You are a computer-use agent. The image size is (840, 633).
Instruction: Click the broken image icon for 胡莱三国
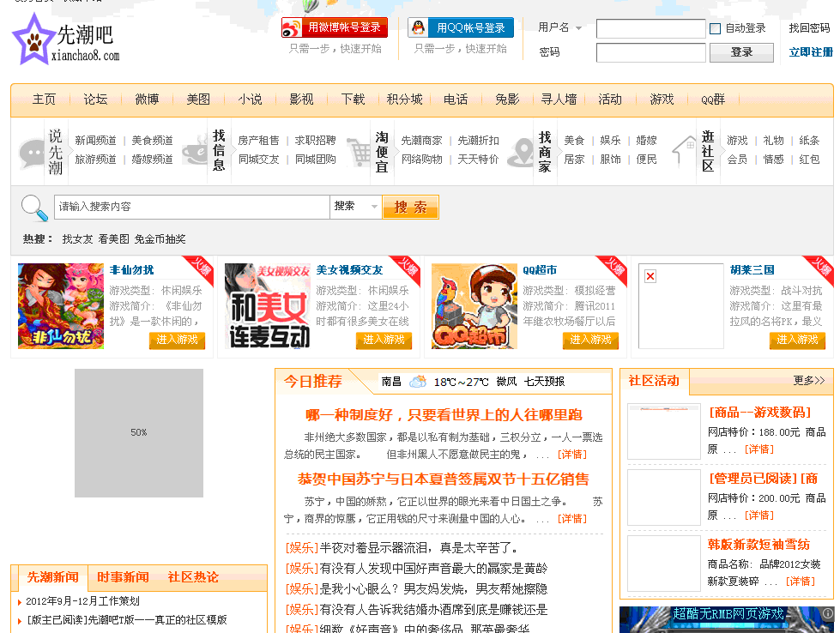[x=650, y=276]
